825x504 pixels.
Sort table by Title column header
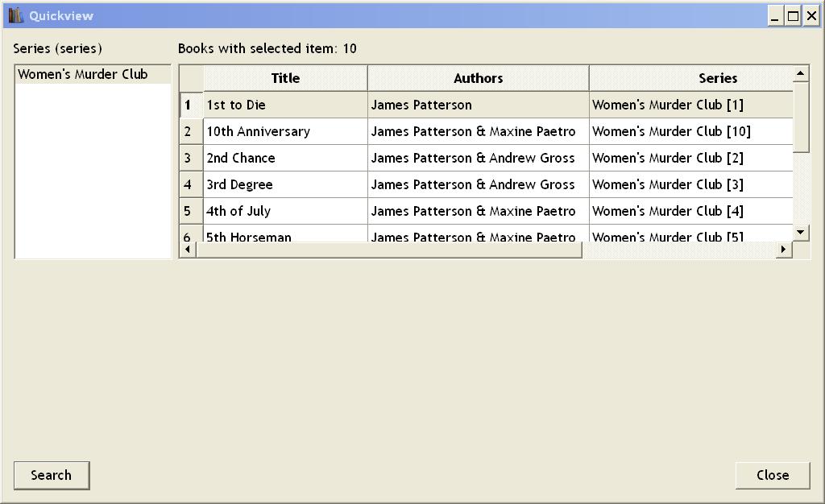click(285, 78)
